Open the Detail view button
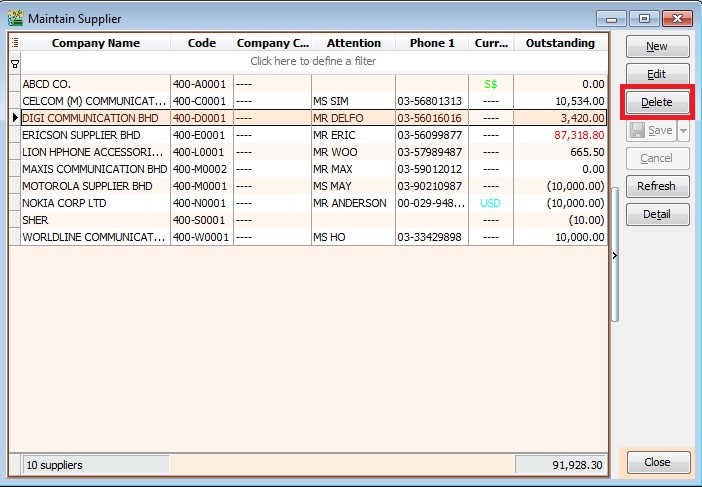 [x=656, y=214]
